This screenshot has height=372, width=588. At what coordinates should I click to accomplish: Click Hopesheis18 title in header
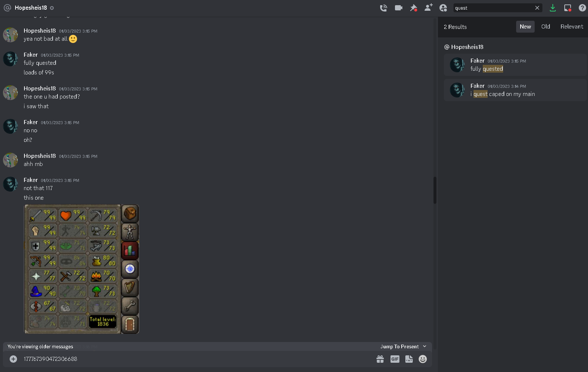31,8
